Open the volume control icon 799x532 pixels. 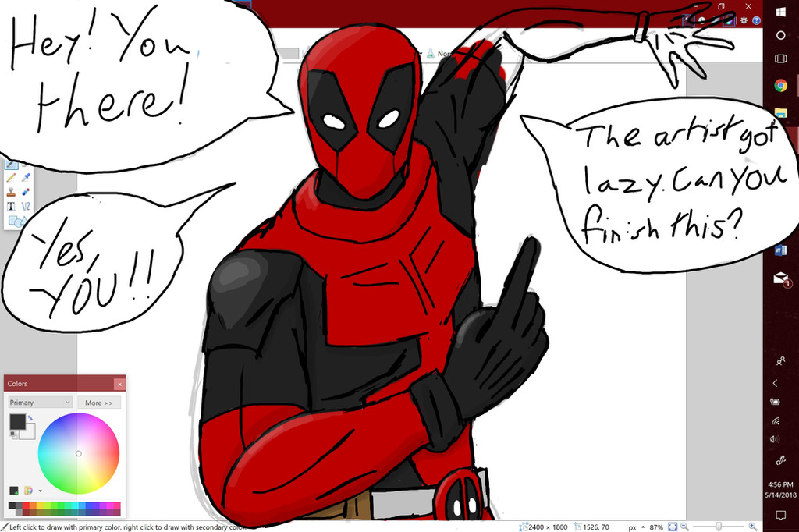(775, 439)
